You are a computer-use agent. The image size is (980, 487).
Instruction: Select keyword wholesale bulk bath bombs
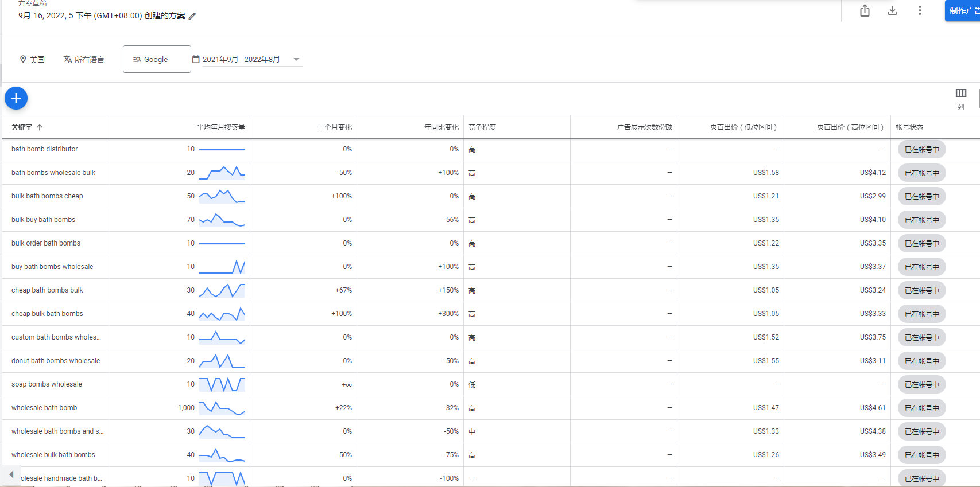point(53,455)
